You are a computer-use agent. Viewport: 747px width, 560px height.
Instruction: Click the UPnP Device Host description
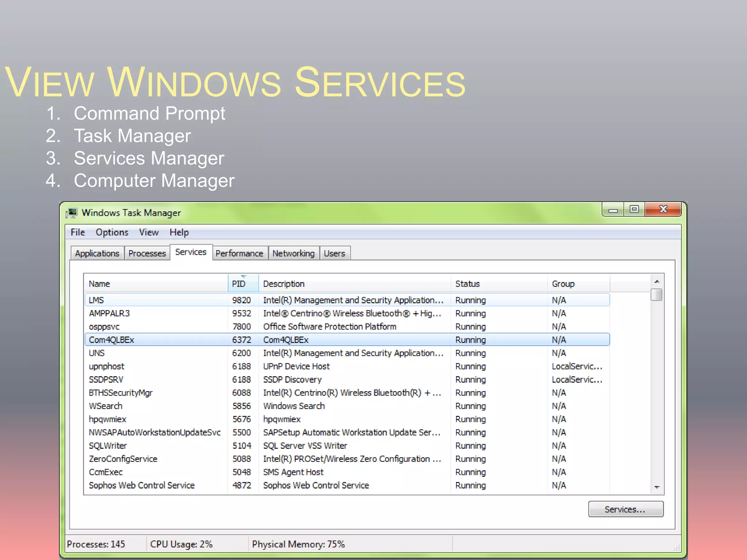(x=297, y=366)
